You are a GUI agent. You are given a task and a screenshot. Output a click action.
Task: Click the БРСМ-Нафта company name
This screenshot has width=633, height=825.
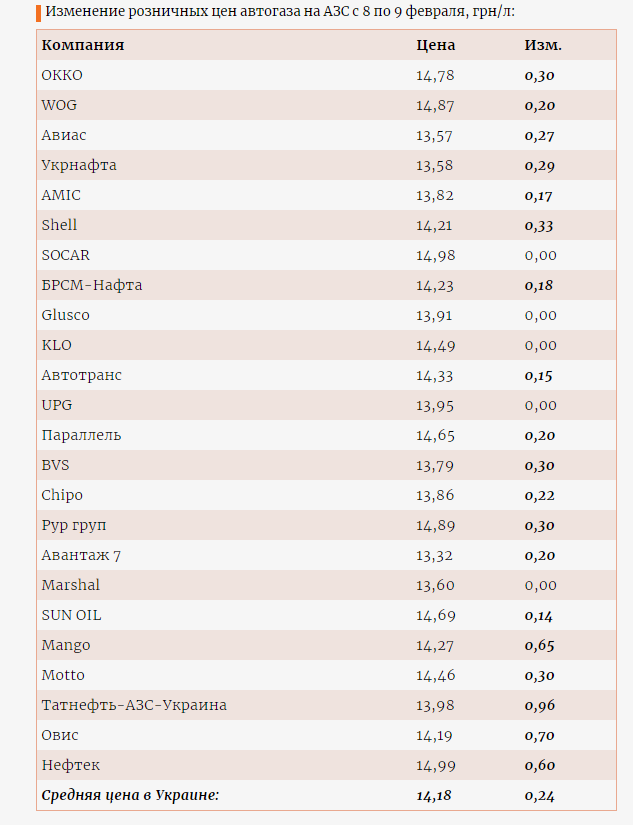tap(92, 285)
